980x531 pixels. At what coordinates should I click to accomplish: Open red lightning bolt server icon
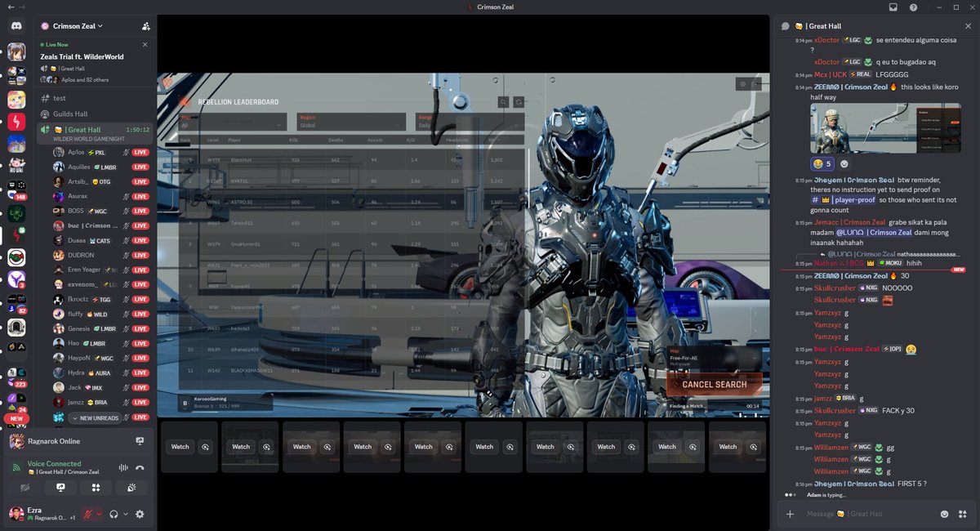tap(16, 121)
